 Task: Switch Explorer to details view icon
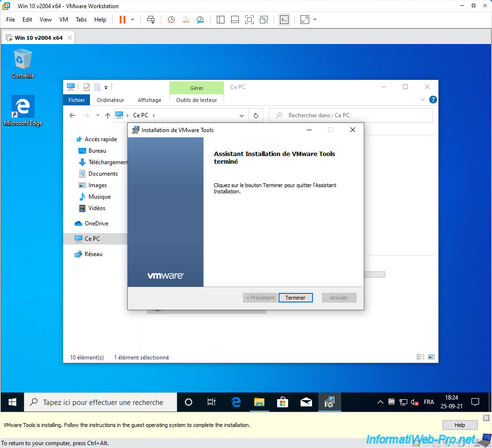coord(421,357)
